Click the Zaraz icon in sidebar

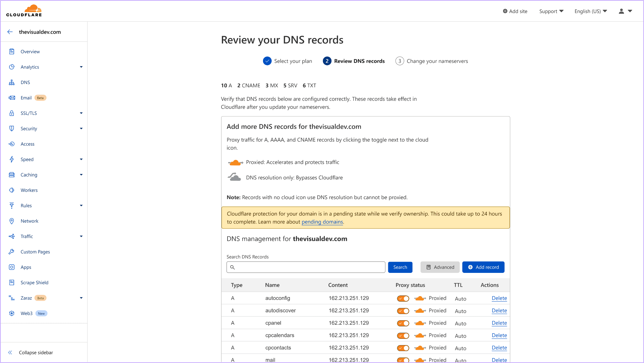[x=12, y=298]
